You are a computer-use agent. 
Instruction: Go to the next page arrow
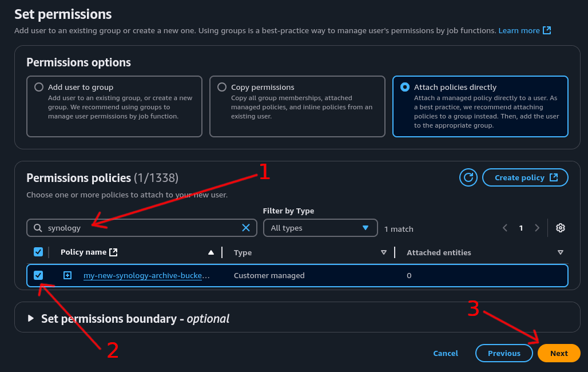click(x=537, y=228)
